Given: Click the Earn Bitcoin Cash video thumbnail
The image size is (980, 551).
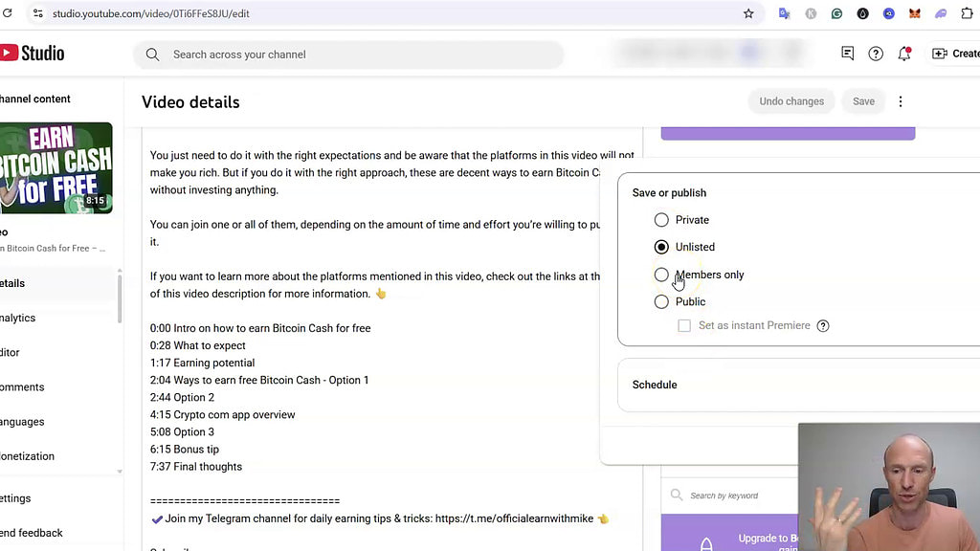Looking at the screenshot, I should (56, 168).
